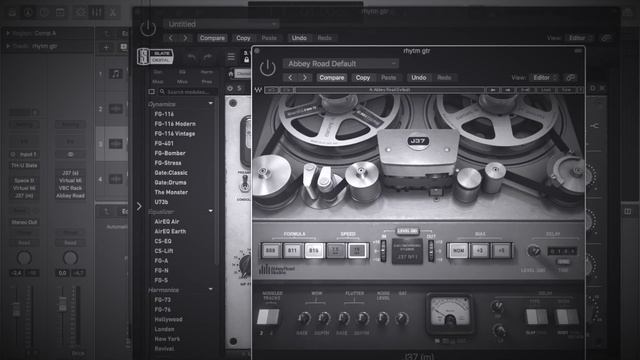
Task: Select FG-Bomber module
Action: click(x=170, y=153)
